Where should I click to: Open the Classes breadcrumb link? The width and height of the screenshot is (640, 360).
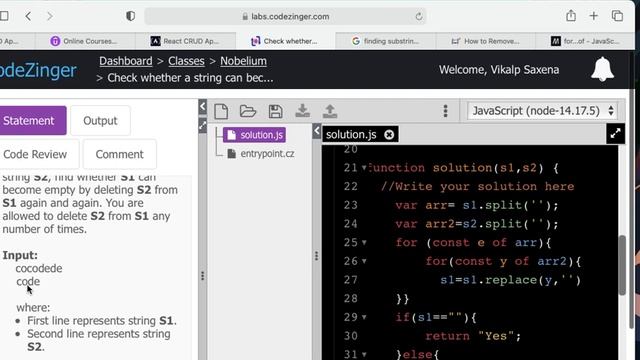(x=186, y=61)
